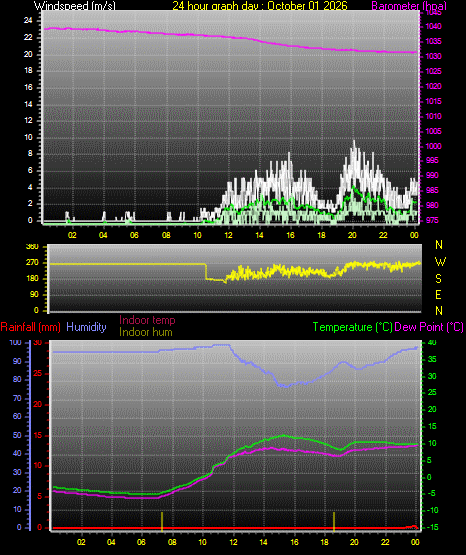The image size is (466, 555).
Task: Click the "Indoor hum" legend label
Action: pos(146,332)
